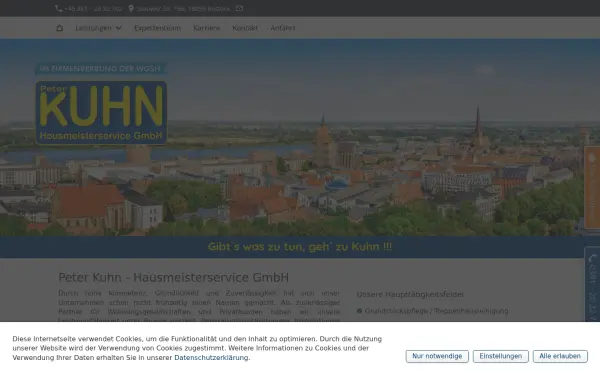
Task: Click 'Im Firmenverbund der WGSH' banner
Action: coord(100,69)
